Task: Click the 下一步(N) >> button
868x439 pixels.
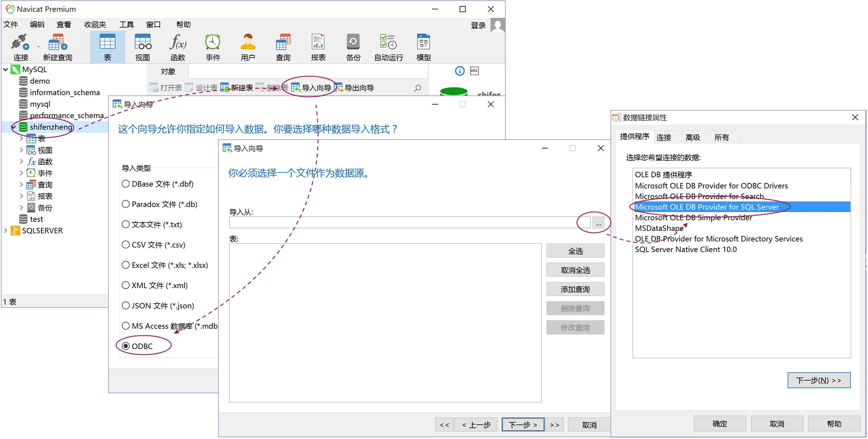Action: pyautogui.click(x=819, y=381)
